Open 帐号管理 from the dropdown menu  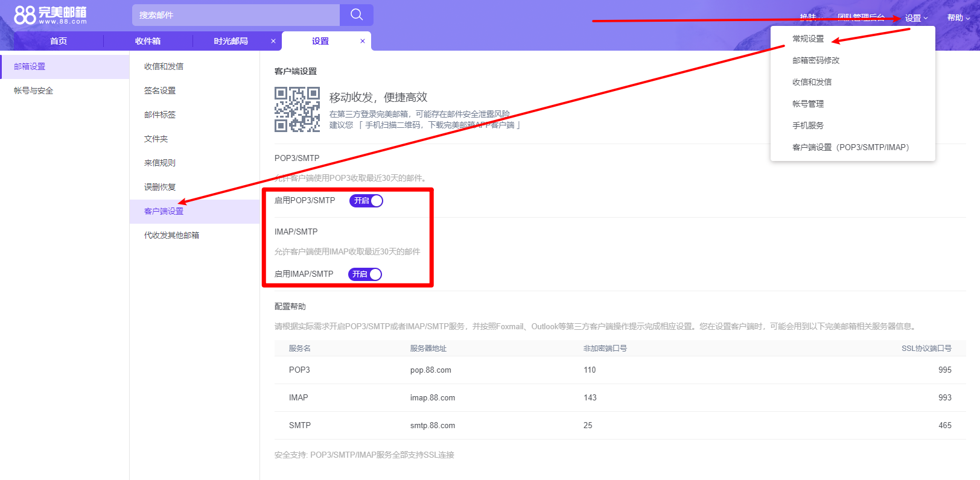[808, 104]
